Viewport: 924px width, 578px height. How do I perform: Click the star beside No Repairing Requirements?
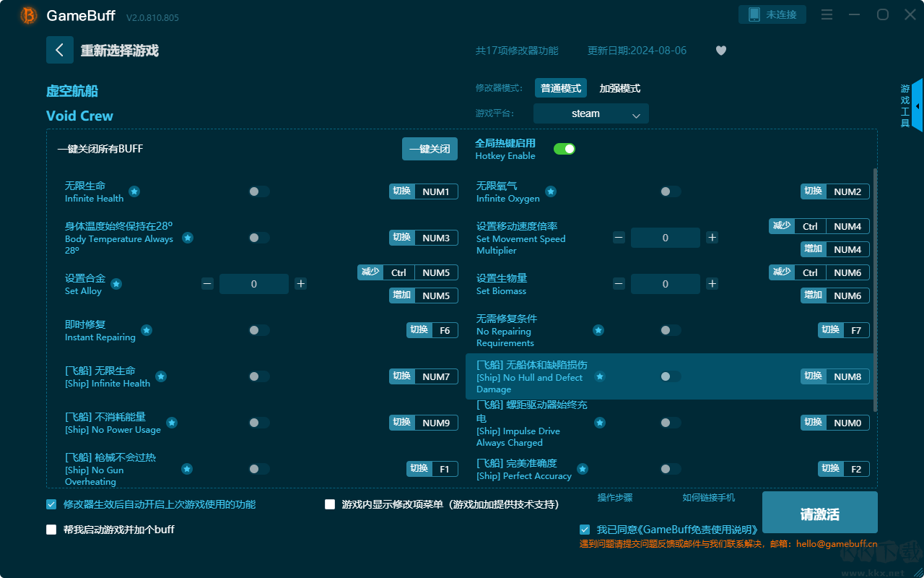coord(598,330)
